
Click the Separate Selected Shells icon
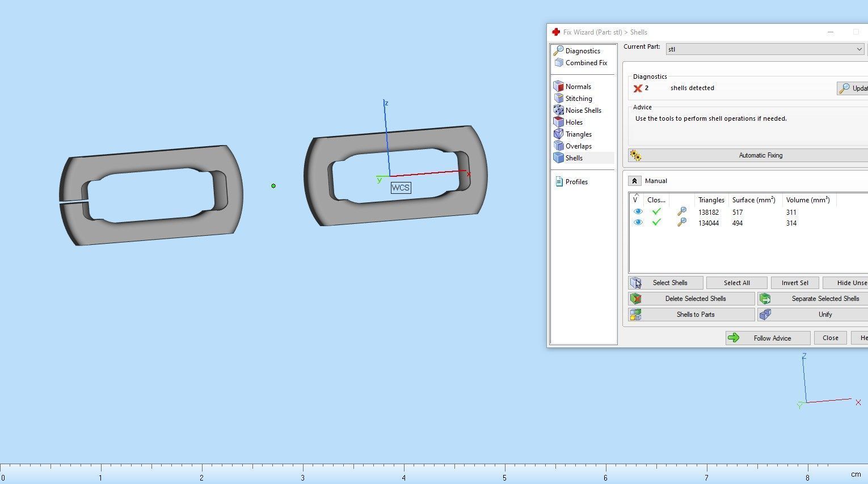pyautogui.click(x=765, y=299)
